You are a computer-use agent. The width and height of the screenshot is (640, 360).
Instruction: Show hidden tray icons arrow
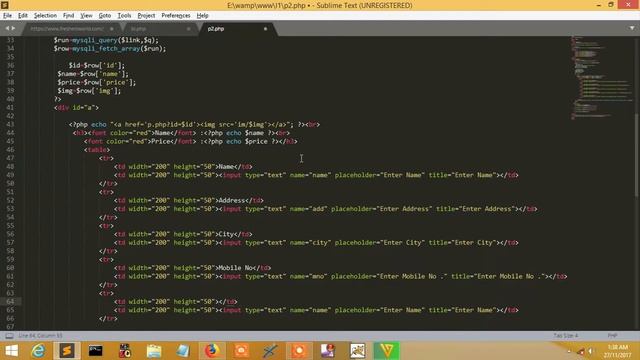[x=569, y=351]
